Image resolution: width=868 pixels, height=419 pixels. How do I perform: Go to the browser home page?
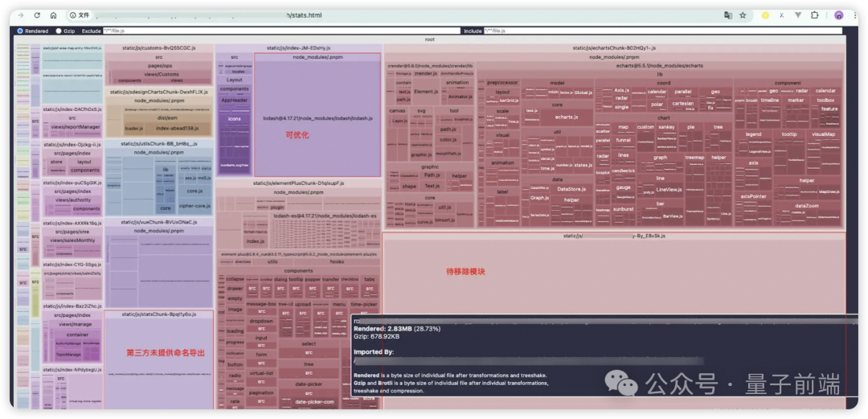[x=53, y=15]
